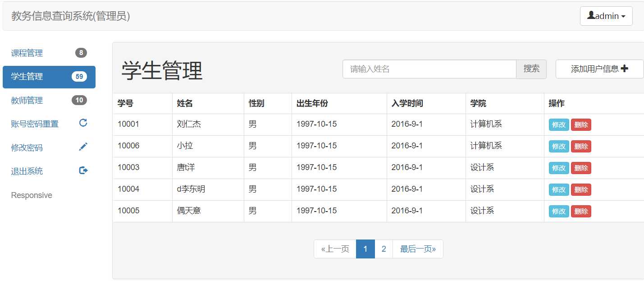The width and height of the screenshot is (644, 281).
Task: Select the pencil icon beside 修改密码
Action: point(82,147)
